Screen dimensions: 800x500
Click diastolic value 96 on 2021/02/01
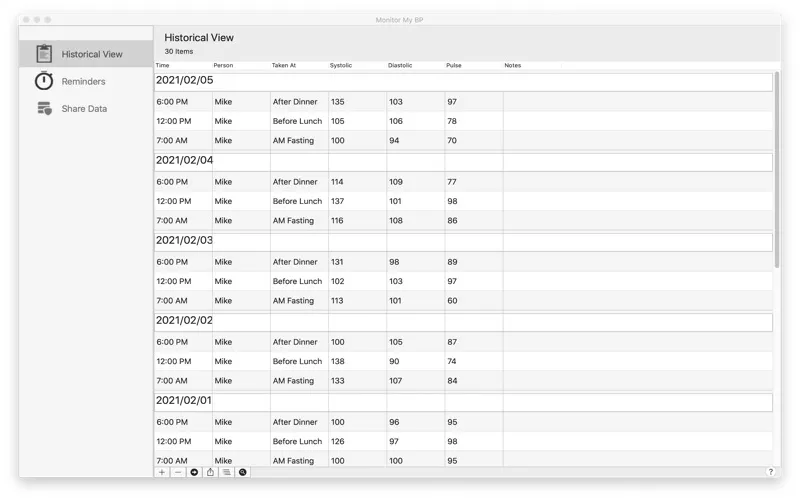coord(394,422)
